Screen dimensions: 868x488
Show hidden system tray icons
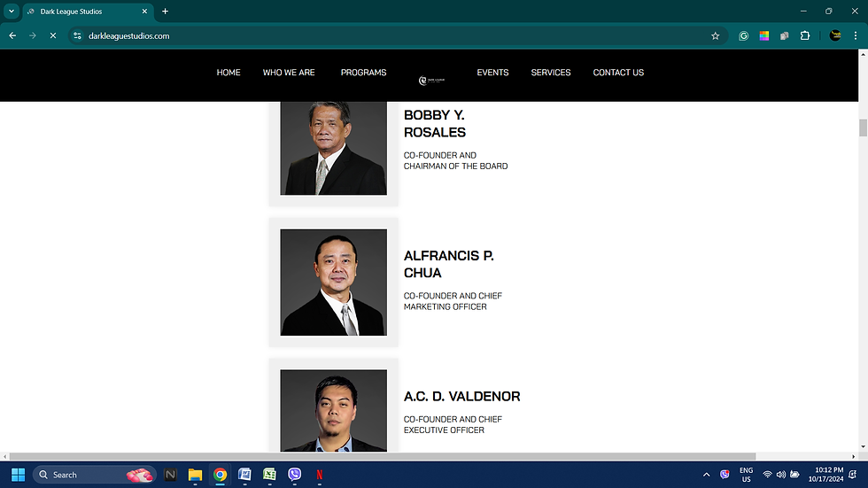[707, 475]
